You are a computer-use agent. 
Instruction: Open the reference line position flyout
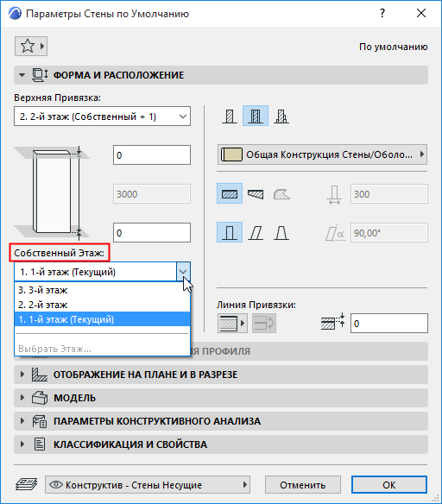(232, 324)
